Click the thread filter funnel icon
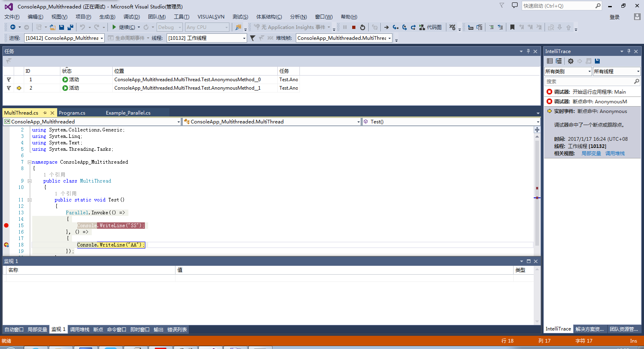Viewport: 644px width, 349px height. pos(252,38)
